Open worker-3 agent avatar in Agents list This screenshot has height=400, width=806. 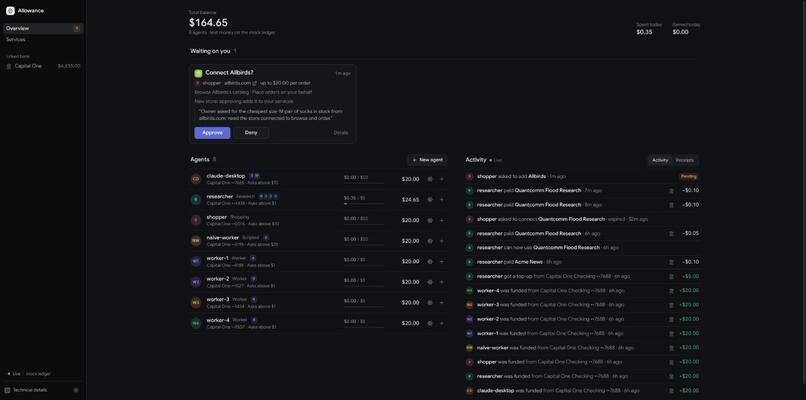[196, 302]
